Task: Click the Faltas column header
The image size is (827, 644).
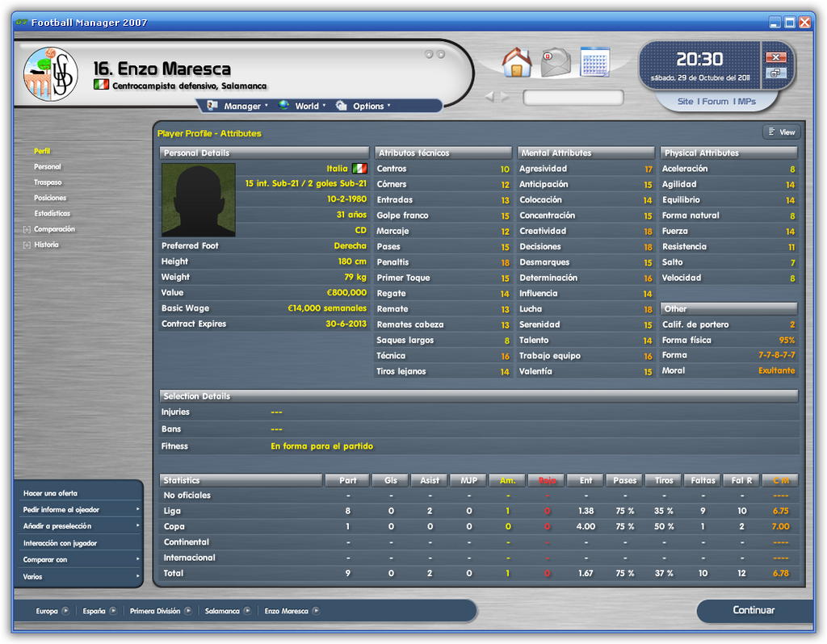Action: click(x=703, y=480)
